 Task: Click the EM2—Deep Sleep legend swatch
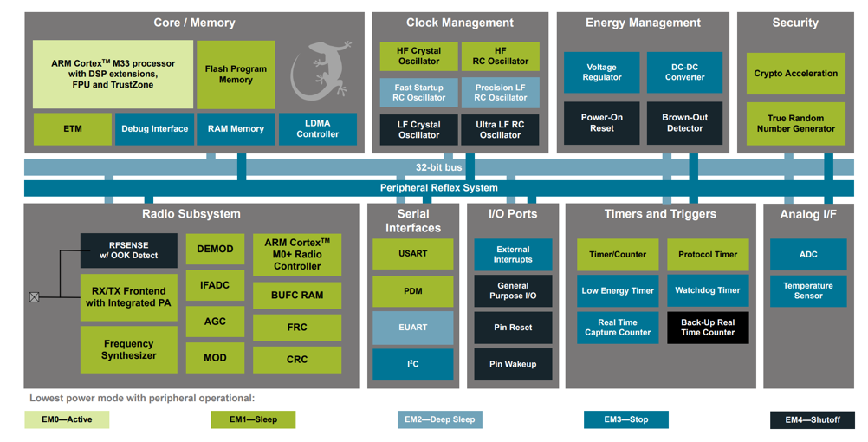440,420
